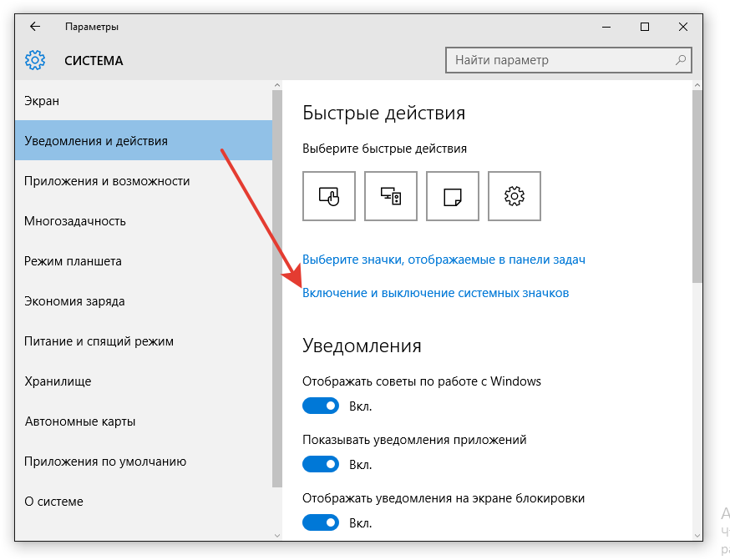The width and height of the screenshot is (730, 560).
Task: Select the connect devices quick action tile
Action: [x=391, y=196]
